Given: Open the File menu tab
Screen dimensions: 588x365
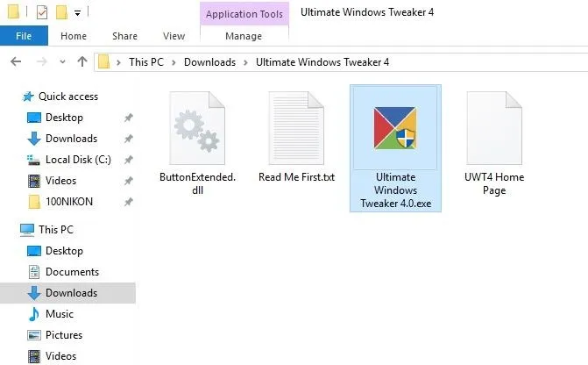Looking at the screenshot, I should [x=24, y=36].
